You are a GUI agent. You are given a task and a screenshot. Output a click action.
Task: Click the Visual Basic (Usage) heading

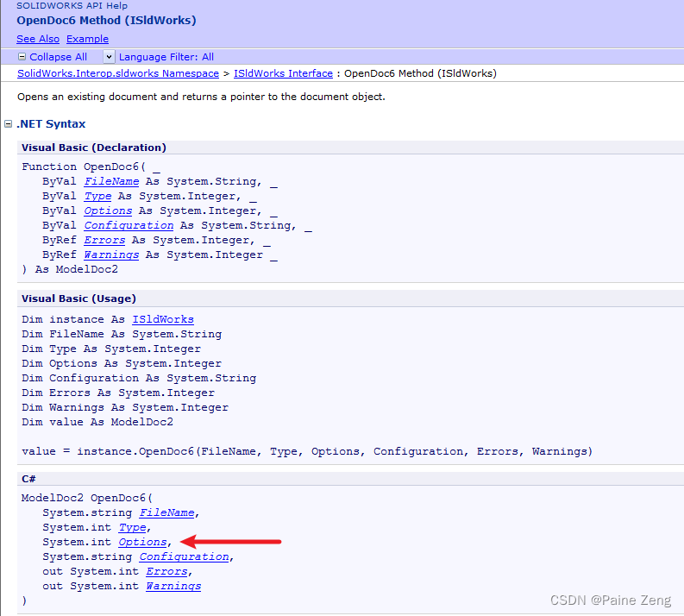[79, 299]
